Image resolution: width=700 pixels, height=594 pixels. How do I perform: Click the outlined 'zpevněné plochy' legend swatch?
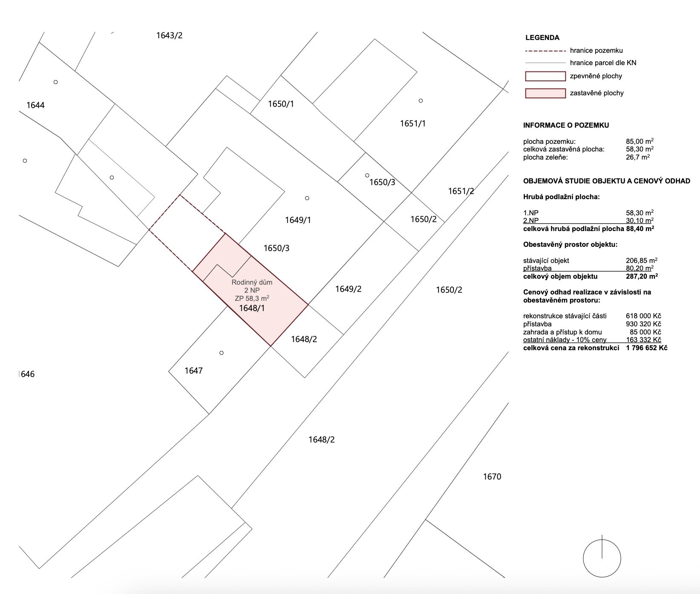[x=545, y=77]
